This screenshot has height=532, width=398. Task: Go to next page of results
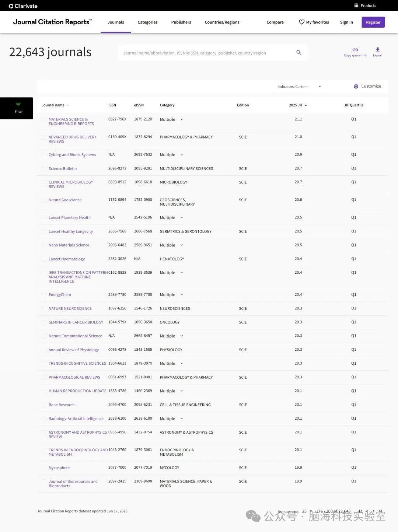[x=374, y=511]
